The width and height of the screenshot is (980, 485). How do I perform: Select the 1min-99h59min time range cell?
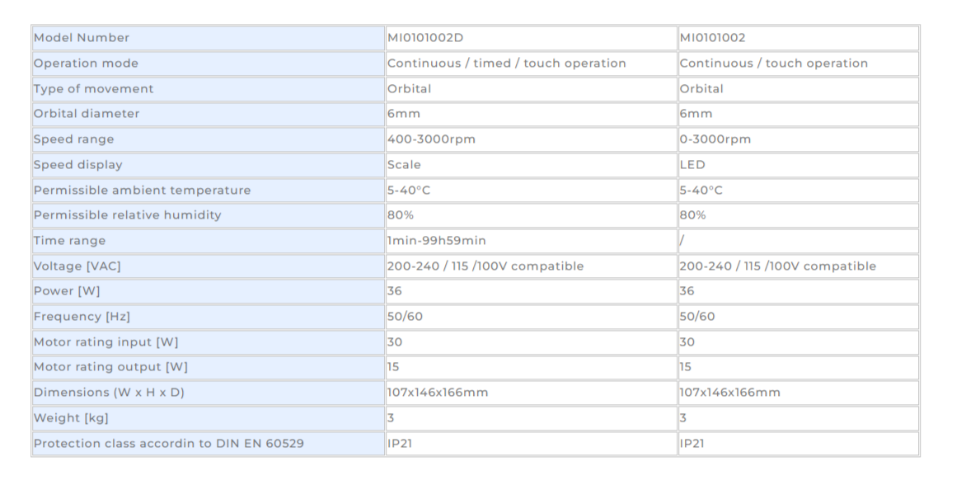532,241
